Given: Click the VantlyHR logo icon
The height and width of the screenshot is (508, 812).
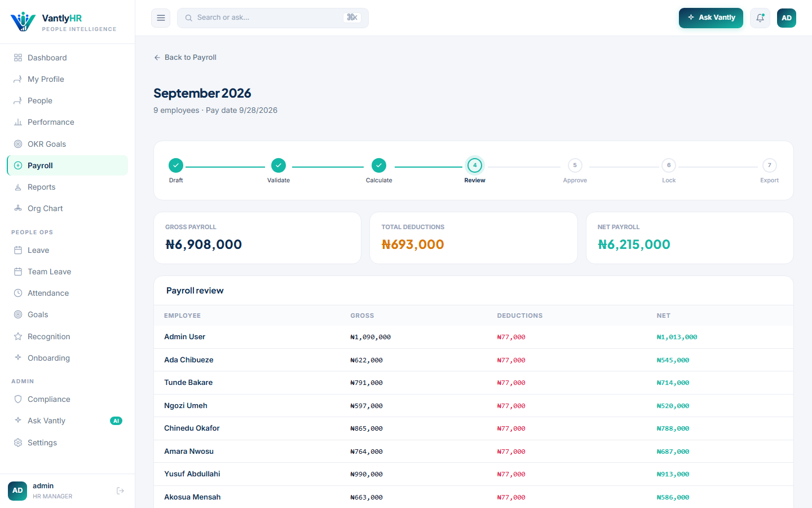Looking at the screenshot, I should point(23,21).
